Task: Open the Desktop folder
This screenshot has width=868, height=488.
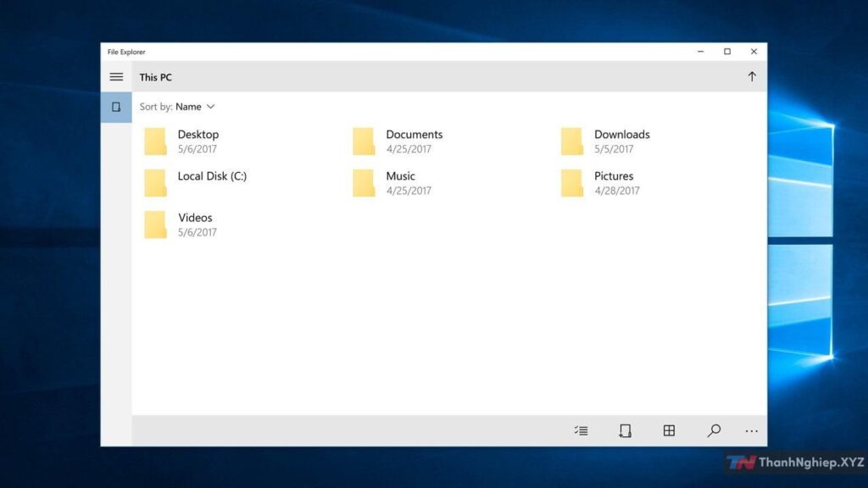Action: tap(198, 134)
